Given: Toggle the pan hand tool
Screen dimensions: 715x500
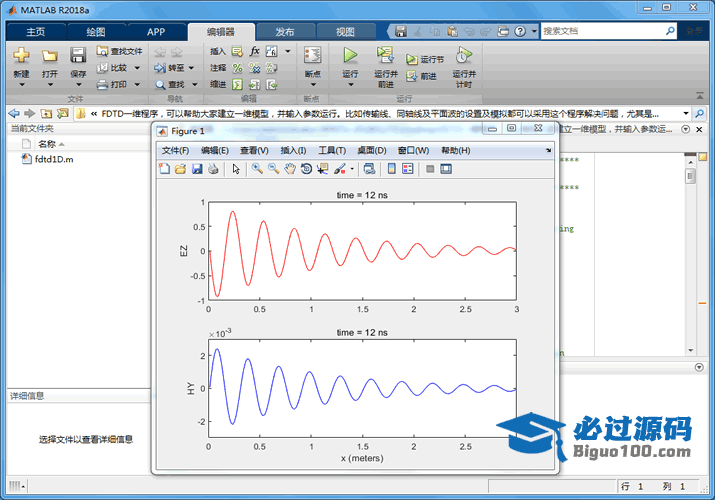Looking at the screenshot, I should 290,169.
